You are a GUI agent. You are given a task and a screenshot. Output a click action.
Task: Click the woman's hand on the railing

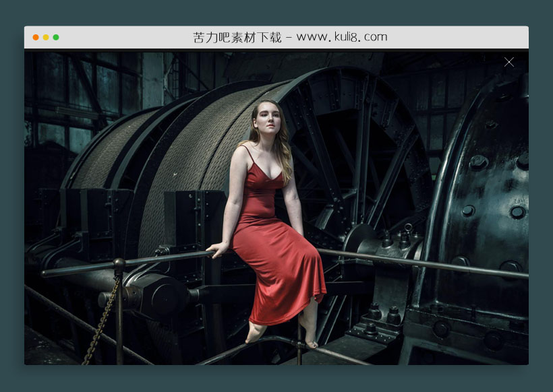coord(217,251)
